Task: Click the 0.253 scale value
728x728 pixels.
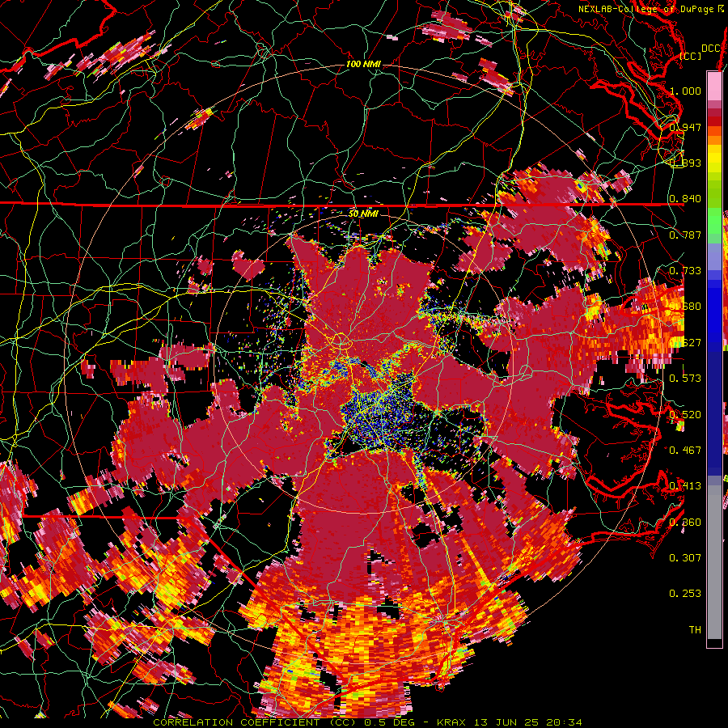Action: pyautogui.click(x=685, y=594)
